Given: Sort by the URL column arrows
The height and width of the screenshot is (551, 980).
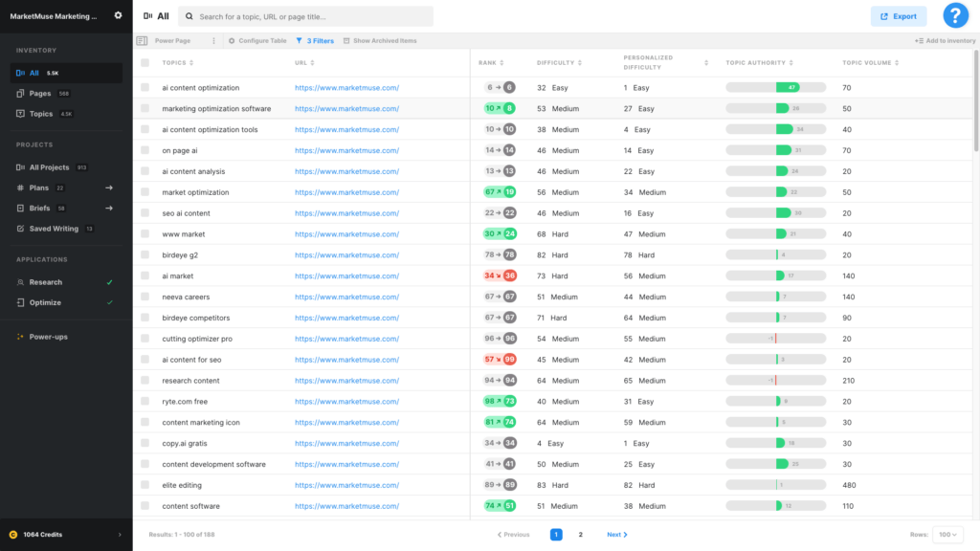Looking at the screenshot, I should point(313,62).
